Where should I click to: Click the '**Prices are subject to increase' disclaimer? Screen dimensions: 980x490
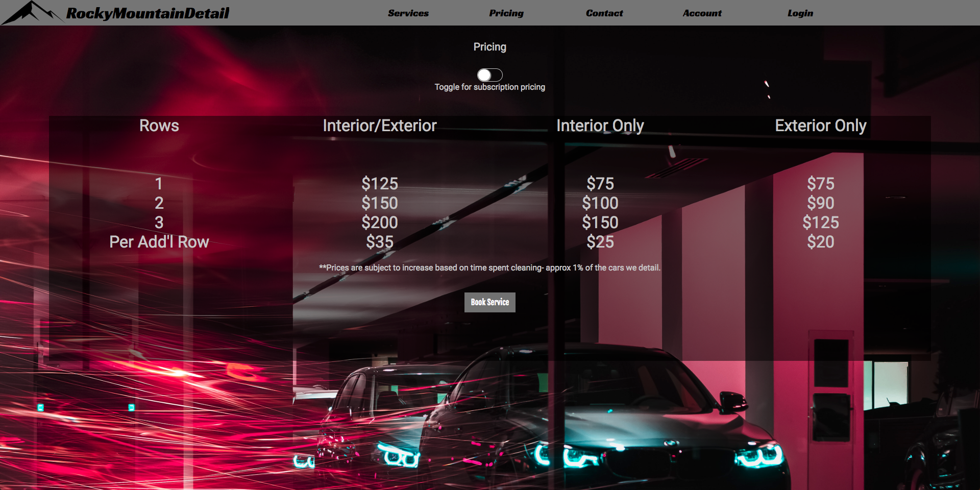click(490, 268)
